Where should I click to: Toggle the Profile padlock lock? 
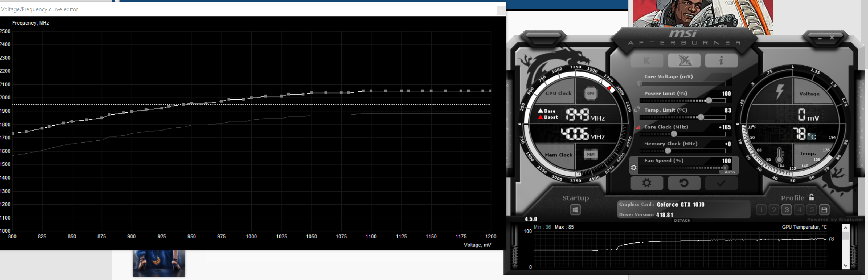811,197
